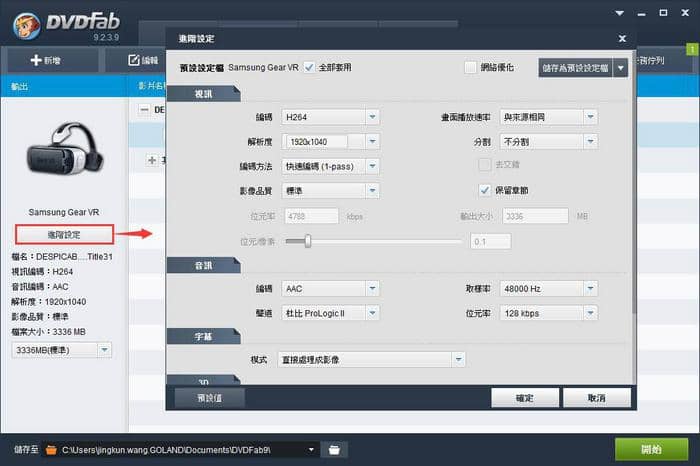Open the 3336MB(標準) size dropdown
The width and height of the screenshot is (700, 466).
(62, 350)
